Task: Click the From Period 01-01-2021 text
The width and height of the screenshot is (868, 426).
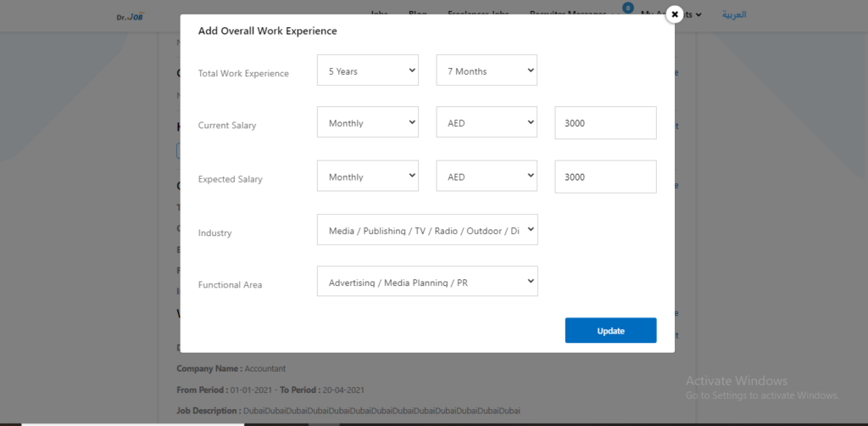Action: tap(224, 390)
